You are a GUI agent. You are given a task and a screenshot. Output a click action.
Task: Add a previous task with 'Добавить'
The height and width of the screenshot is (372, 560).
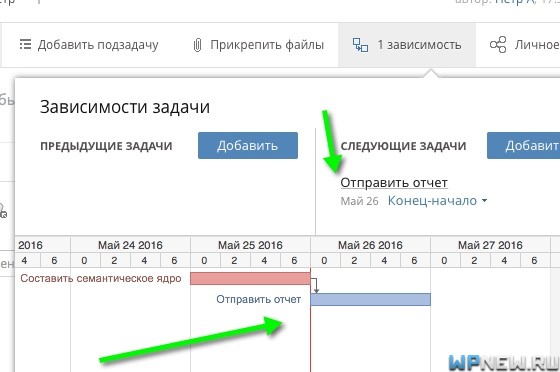pos(248,146)
